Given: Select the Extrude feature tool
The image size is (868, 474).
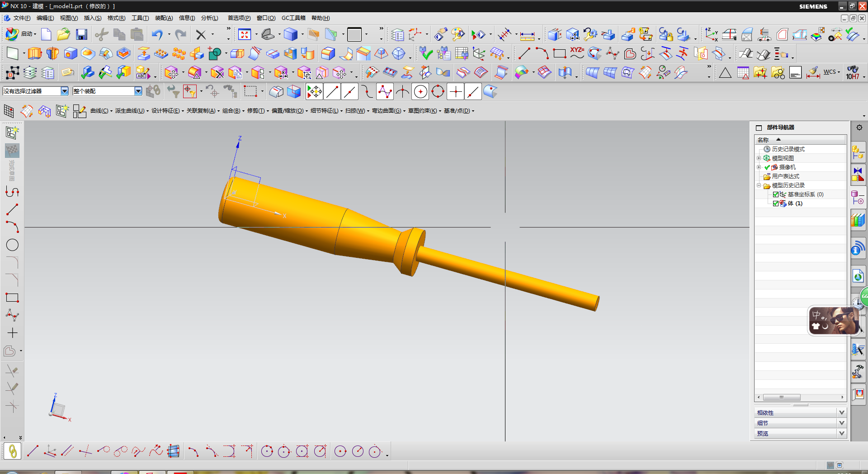Looking at the screenshot, I should coord(34,53).
